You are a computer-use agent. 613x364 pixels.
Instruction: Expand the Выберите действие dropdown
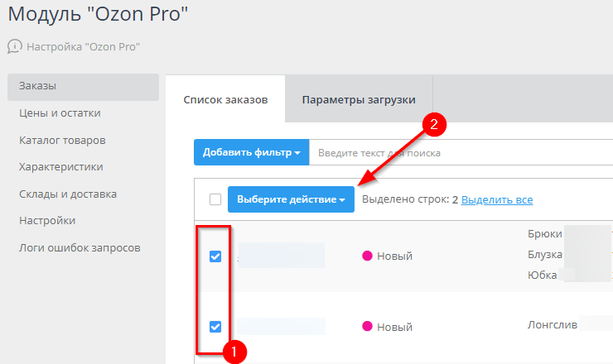pyautogui.click(x=291, y=199)
